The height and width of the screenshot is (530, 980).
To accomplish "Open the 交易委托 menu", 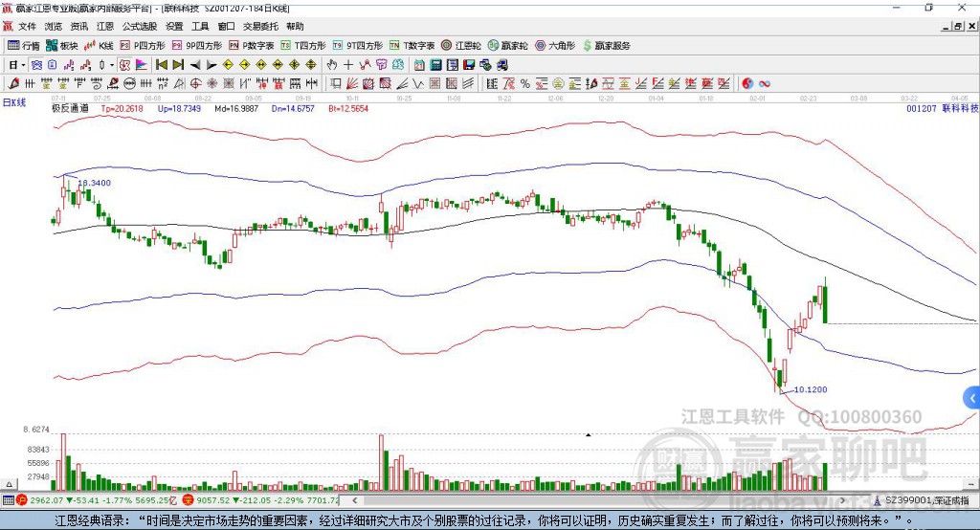I will pos(260,26).
